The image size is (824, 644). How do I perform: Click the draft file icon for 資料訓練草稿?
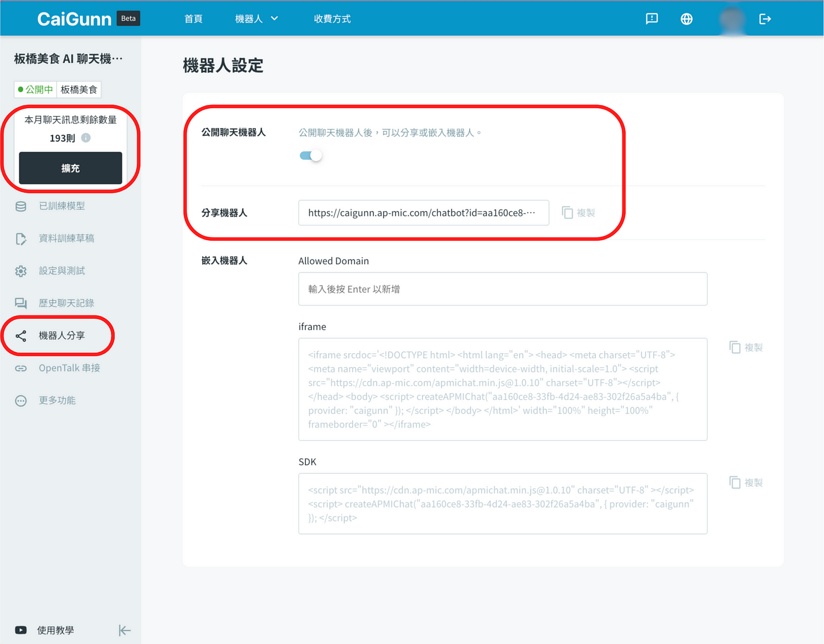click(x=21, y=238)
